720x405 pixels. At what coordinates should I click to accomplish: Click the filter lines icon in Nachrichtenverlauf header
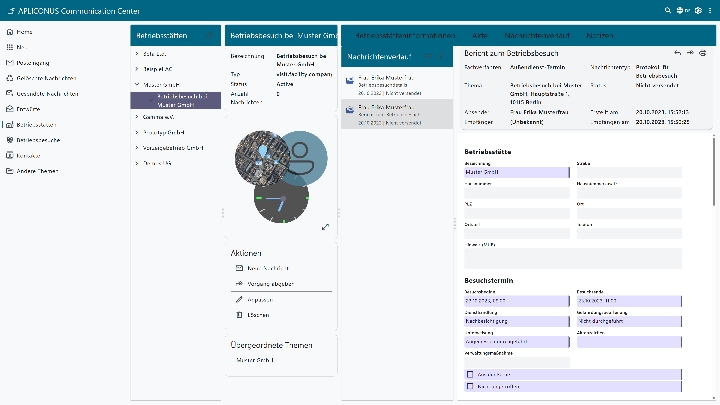(x=428, y=56)
